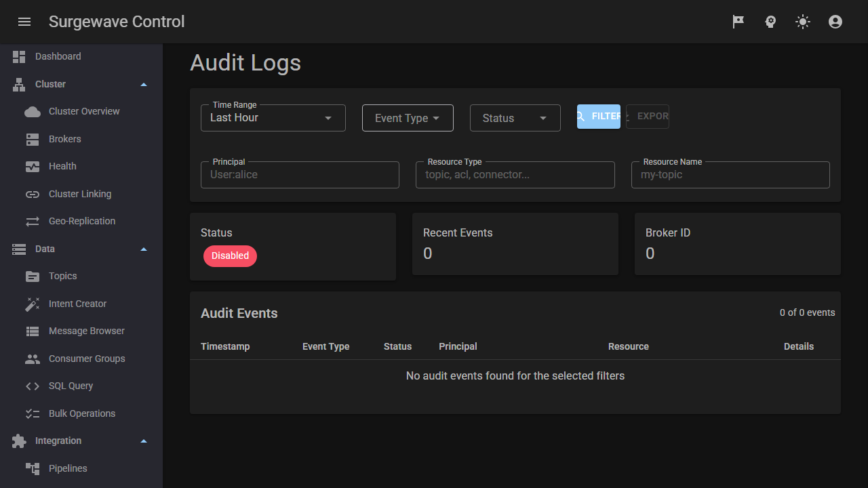Click the Dashboard grid icon
The width and height of the screenshot is (868, 488).
(19, 57)
